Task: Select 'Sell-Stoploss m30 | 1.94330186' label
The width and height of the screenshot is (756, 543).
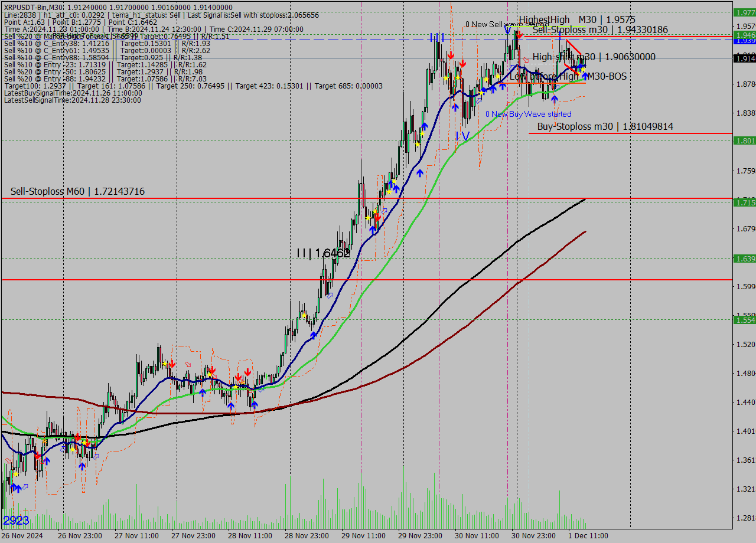Action: point(600,30)
